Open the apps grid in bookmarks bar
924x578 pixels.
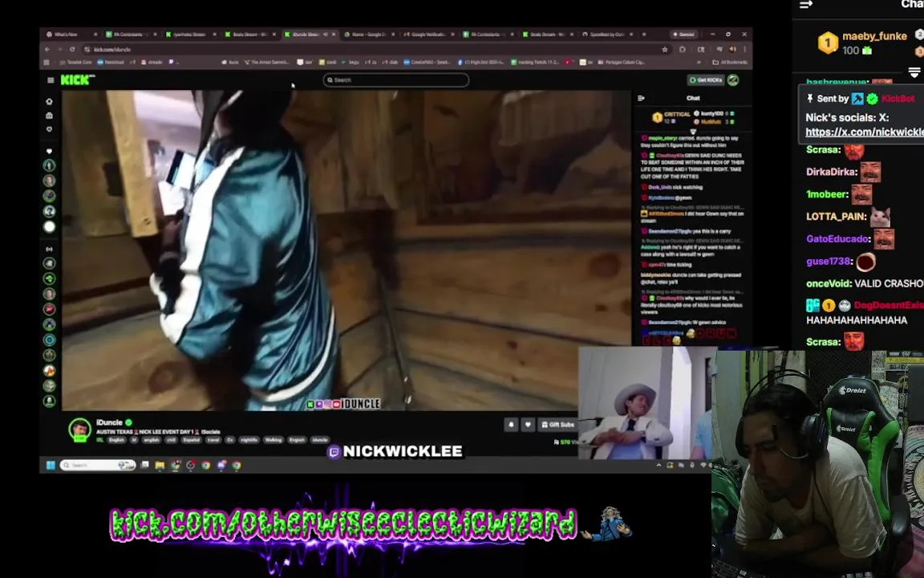(47, 62)
